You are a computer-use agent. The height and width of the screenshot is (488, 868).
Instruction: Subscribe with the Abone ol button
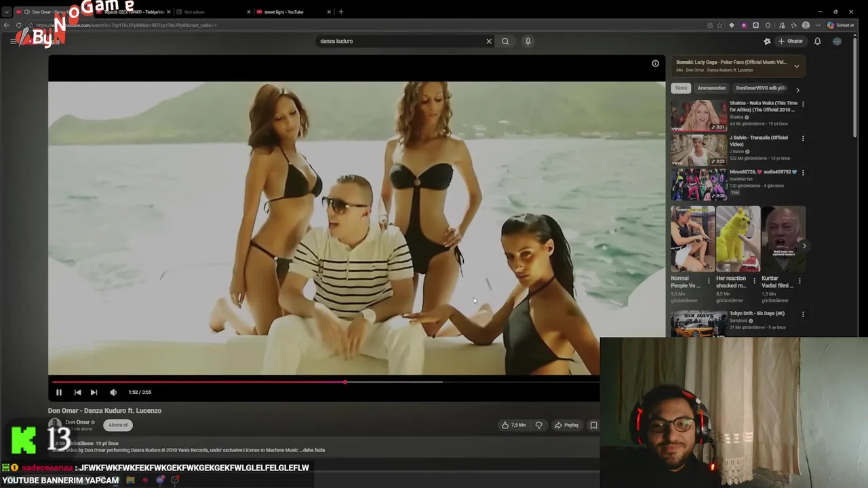tap(118, 425)
